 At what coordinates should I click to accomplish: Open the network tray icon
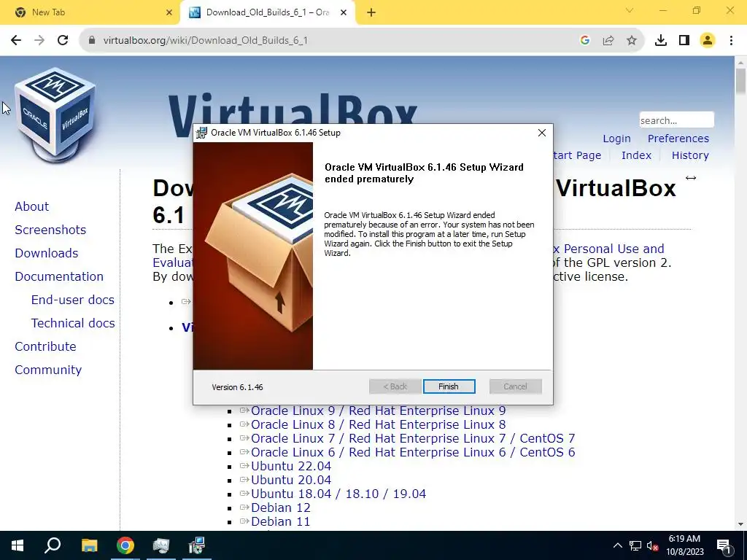635,545
